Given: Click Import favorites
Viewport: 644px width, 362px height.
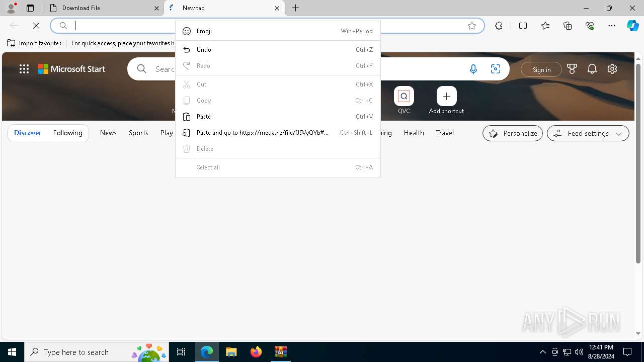Looking at the screenshot, I should pos(34,43).
